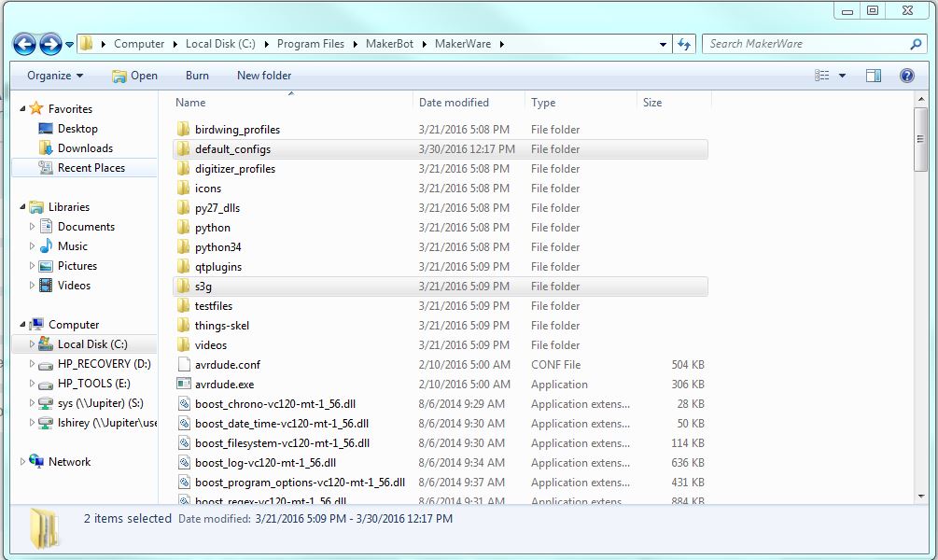Open the More view options dropdown arrow

842,76
